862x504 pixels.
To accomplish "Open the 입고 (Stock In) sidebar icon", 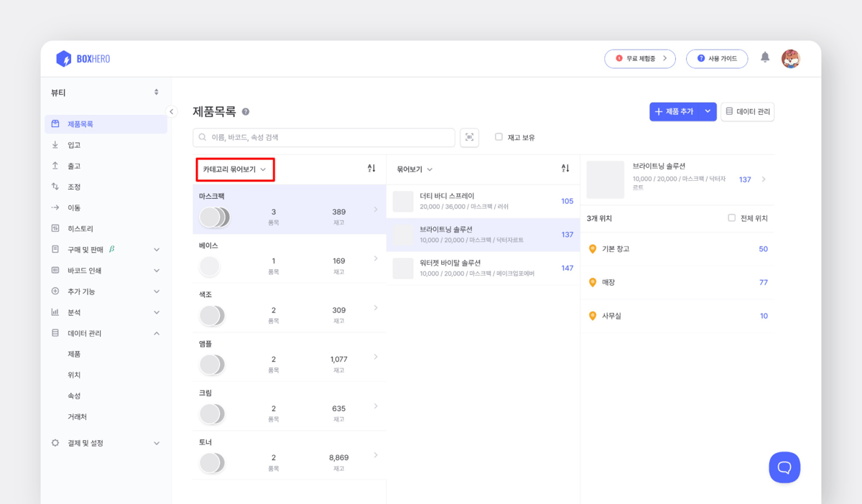I will tap(55, 144).
